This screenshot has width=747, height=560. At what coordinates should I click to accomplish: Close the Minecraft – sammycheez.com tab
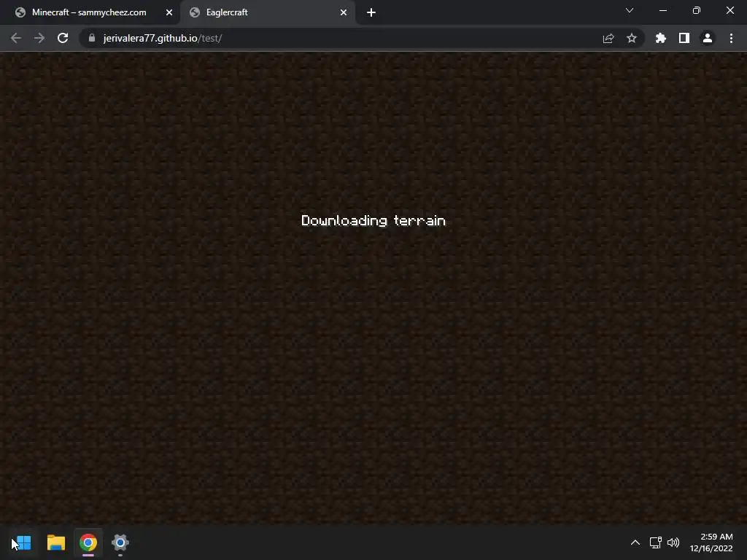click(x=169, y=13)
